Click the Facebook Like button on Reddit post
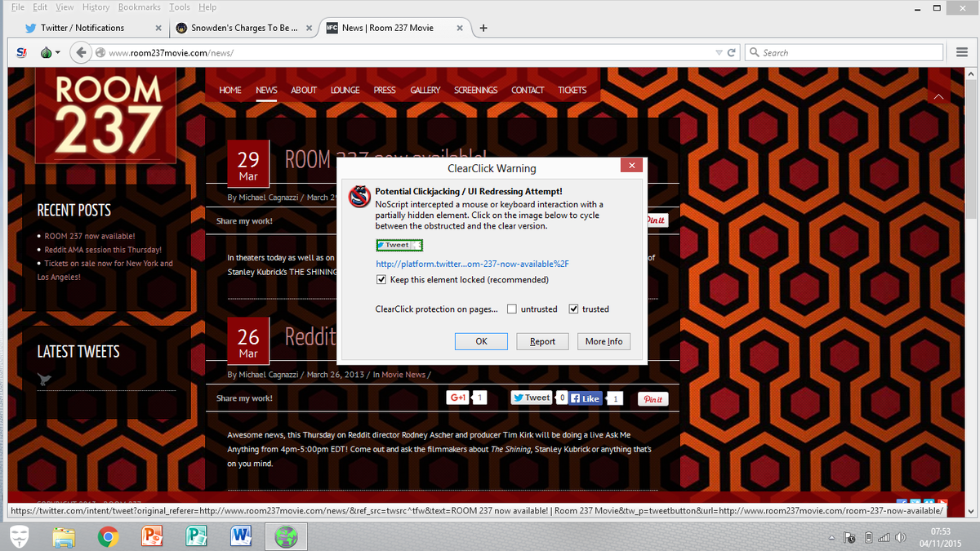This screenshot has height=551, width=980. click(586, 398)
